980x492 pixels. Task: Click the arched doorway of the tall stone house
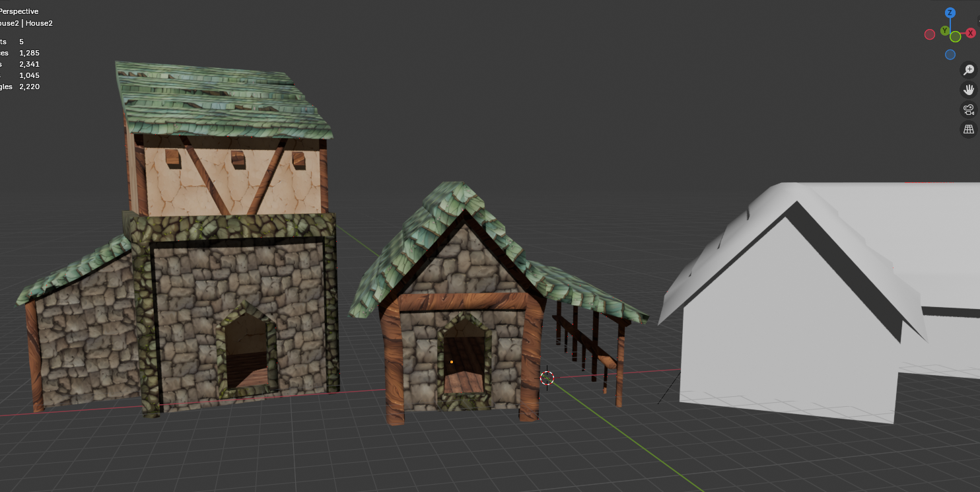(x=246, y=350)
